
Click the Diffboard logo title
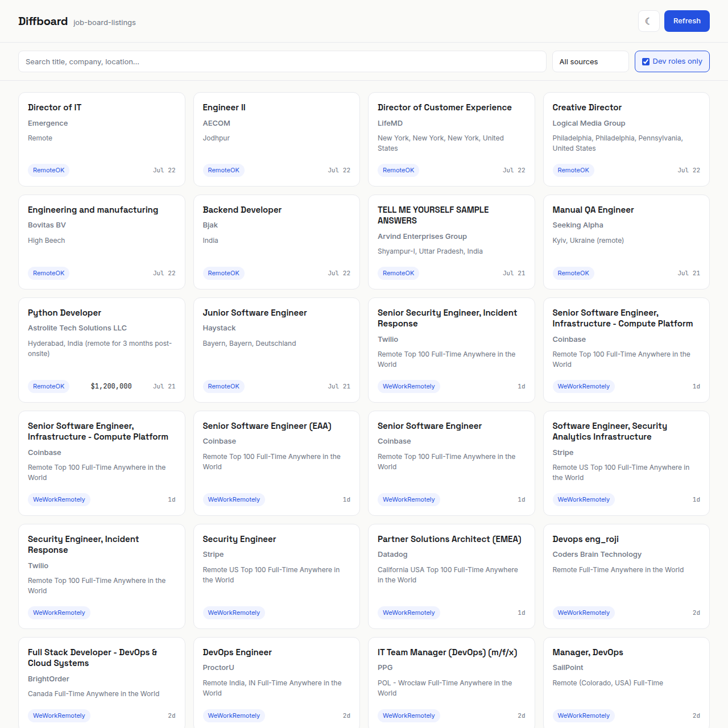[x=43, y=21]
